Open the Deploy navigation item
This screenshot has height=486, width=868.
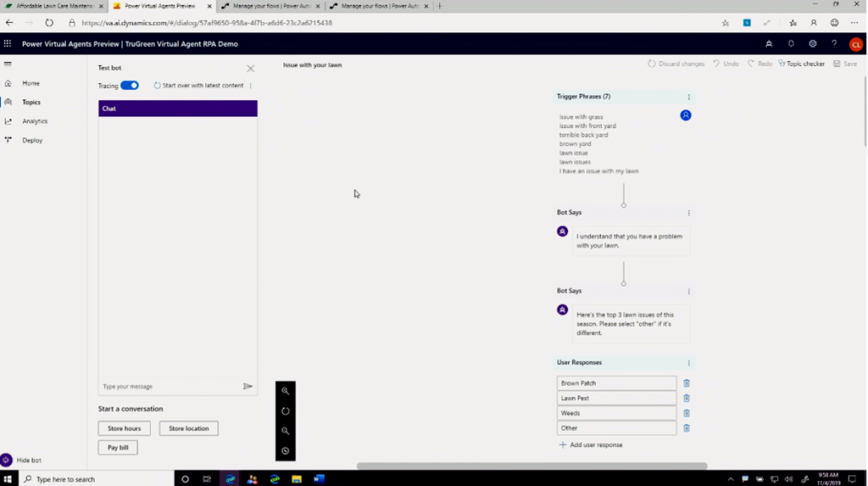(32, 140)
